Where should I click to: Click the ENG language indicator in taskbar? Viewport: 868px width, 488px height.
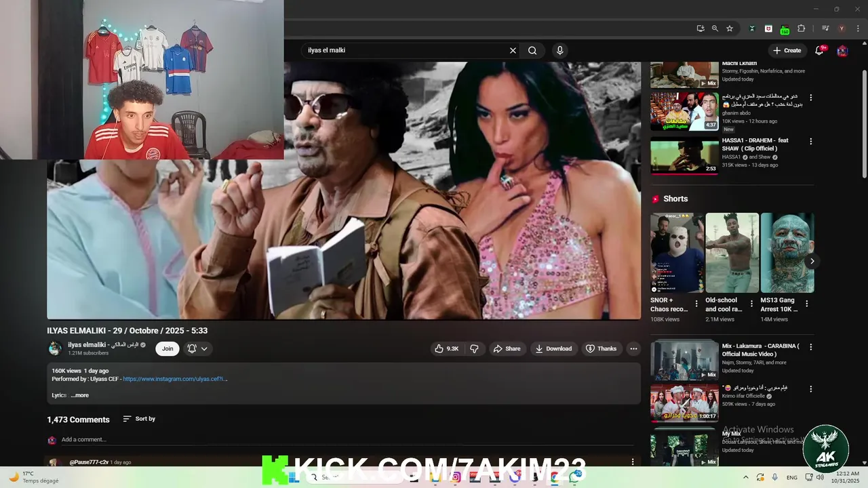pyautogui.click(x=791, y=477)
